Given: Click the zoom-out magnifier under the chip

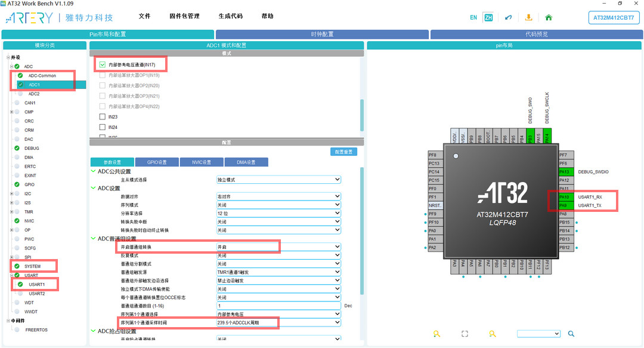Looking at the screenshot, I should [493, 334].
